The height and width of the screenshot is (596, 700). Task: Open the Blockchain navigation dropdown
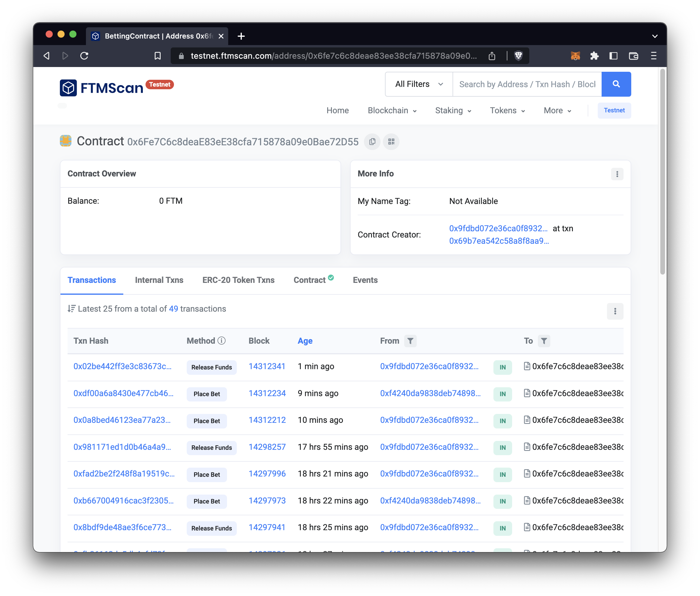coord(392,111)
